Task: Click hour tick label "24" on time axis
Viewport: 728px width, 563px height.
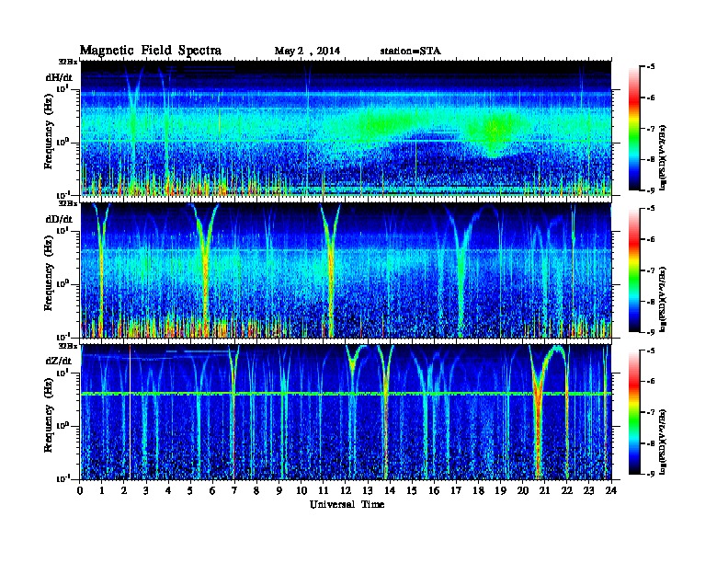Action: [611, 491]
